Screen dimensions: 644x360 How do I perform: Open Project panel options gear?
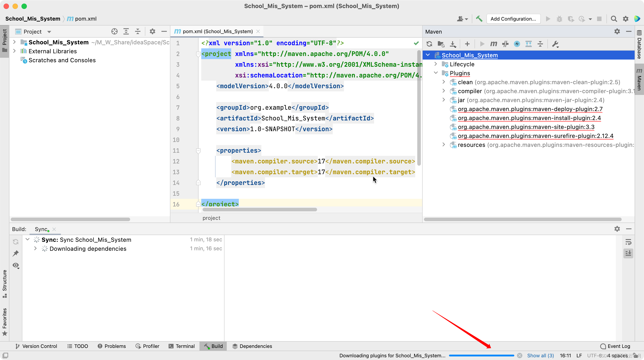pyautogui.click(x=152, y=32)
